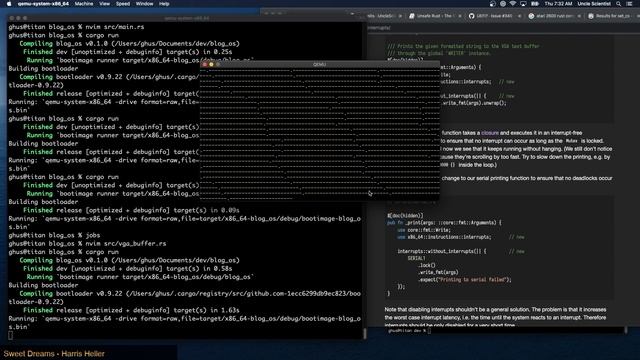The image size is (640, 360).
Task: Open the Window menu
Action: (x=144, y=4)
